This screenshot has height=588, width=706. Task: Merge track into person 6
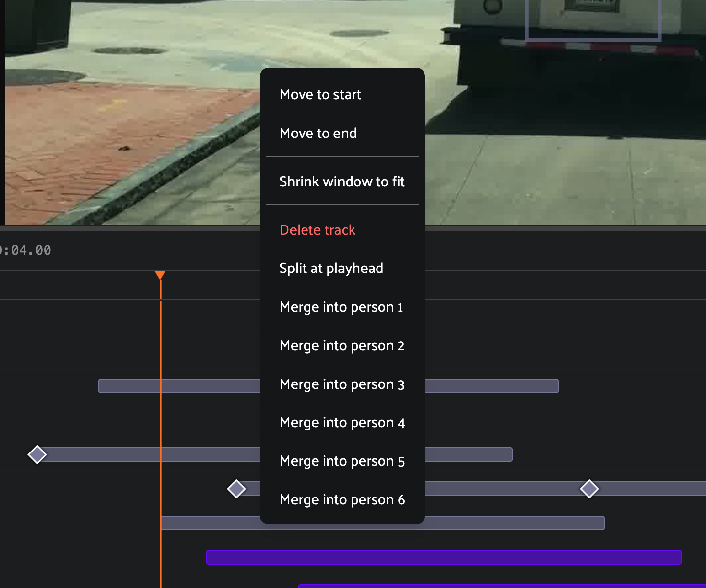click(342, 499)
